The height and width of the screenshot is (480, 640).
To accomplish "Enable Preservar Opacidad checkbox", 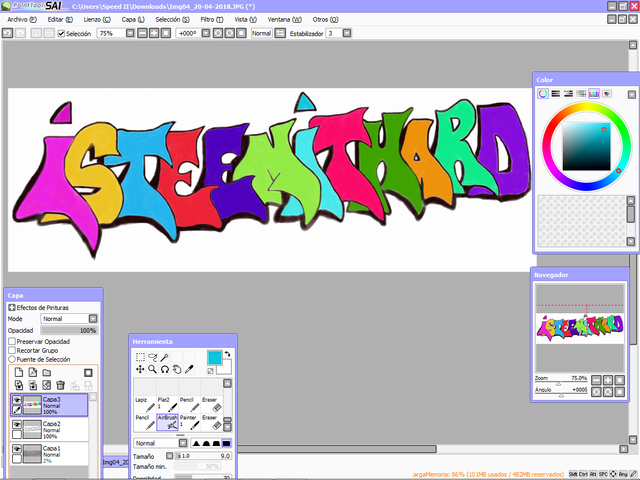I will [12, 341].
